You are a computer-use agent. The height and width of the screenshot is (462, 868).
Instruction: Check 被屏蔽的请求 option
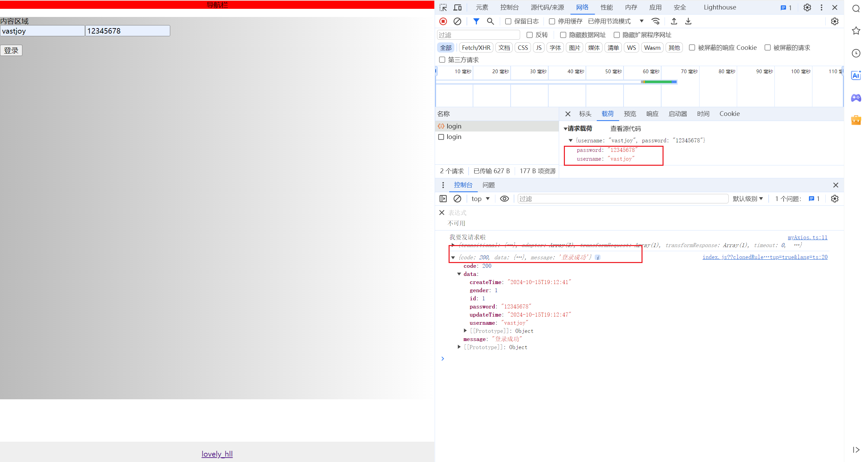(x=768, y=47)
